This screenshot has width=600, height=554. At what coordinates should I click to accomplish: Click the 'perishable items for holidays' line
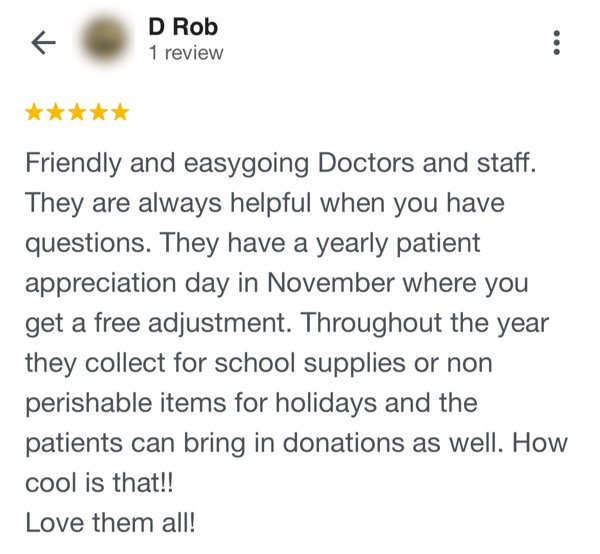click(201, 404)
